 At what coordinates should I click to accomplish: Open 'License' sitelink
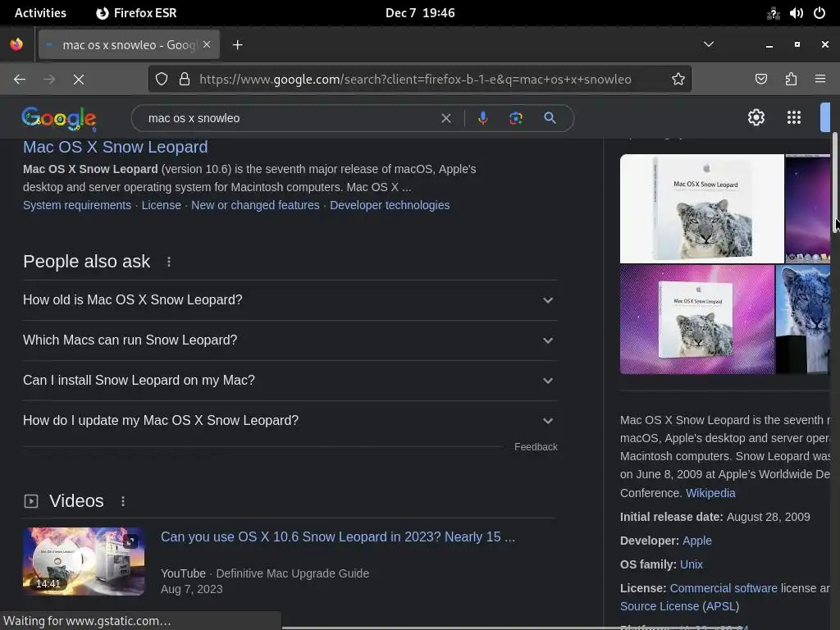click(162, 205)
